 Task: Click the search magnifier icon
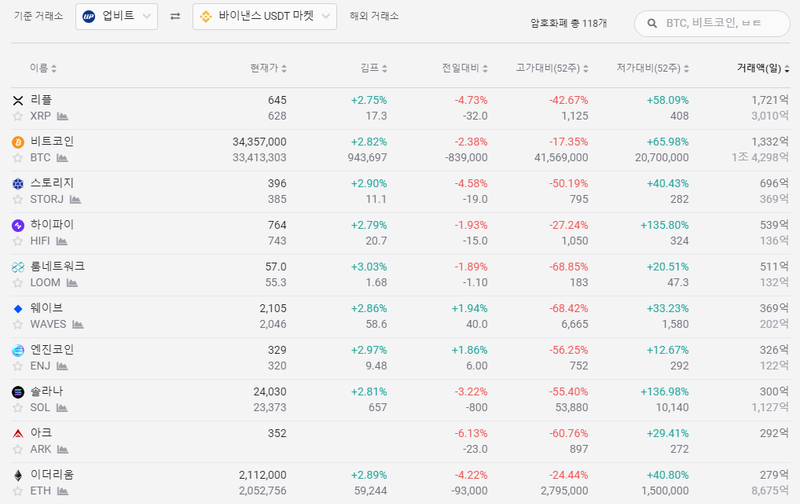[x=652, y=23]
